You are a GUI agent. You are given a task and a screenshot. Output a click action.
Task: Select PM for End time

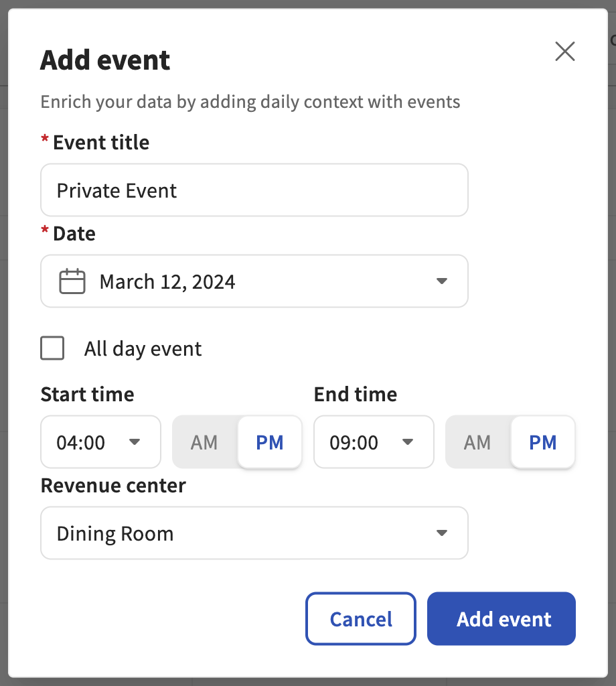(542, 442)
